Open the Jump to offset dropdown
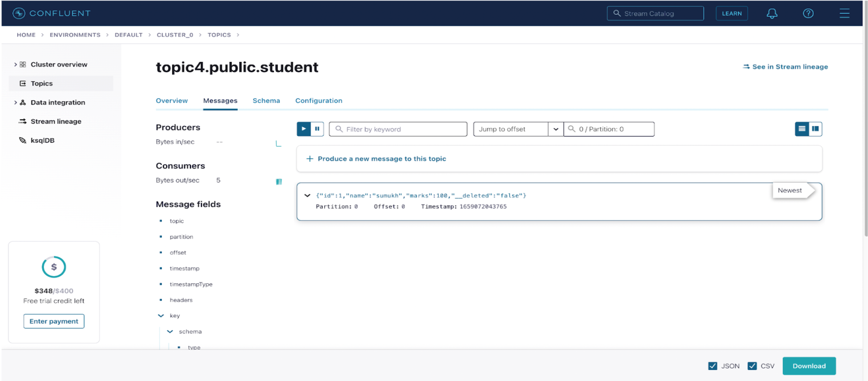This screenshot has height=381, width=868. pyautogui.click(x=555, y=129)
